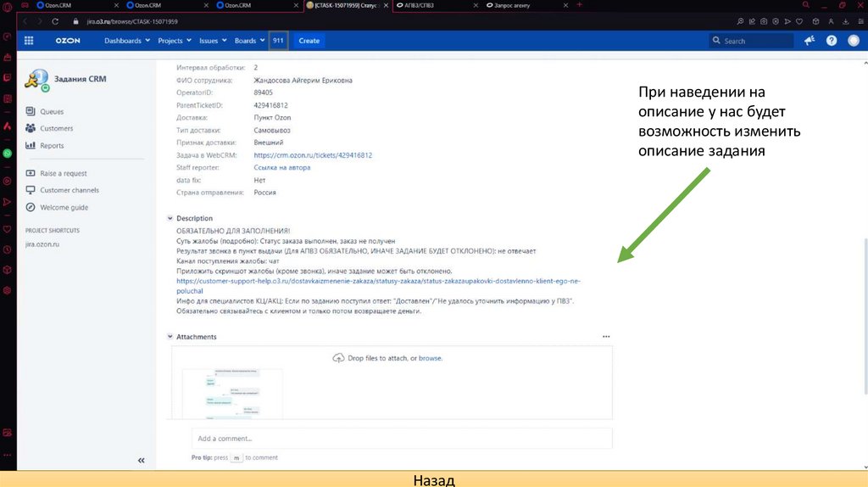Open the attached chat screenshot thumbnail
868x487 pixels.
(232, 394)
